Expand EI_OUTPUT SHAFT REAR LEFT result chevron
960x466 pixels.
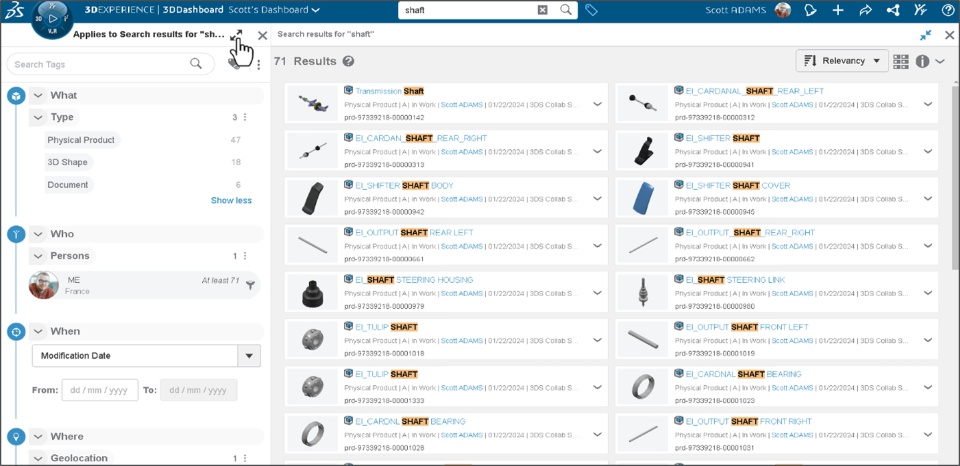tap(598, 246)
